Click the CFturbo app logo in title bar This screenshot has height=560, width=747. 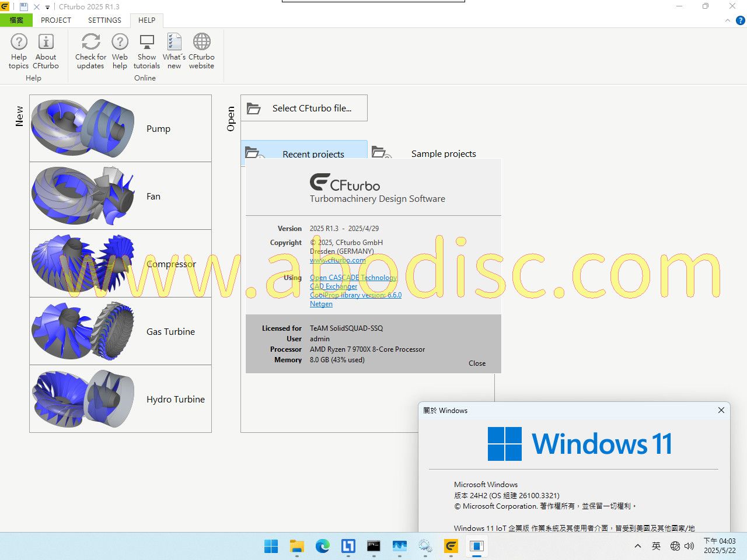pyautogui.click(x=5, y=6)
